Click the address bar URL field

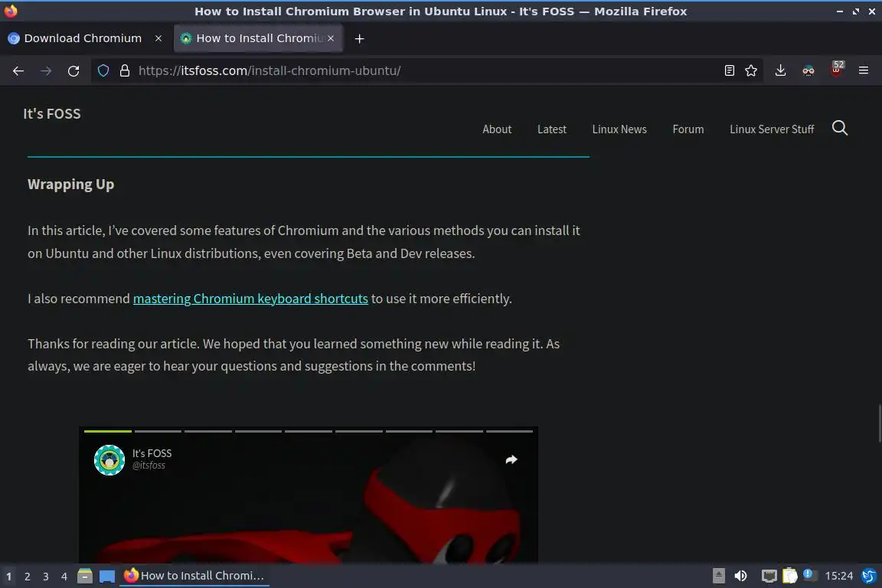pos(427,71)
